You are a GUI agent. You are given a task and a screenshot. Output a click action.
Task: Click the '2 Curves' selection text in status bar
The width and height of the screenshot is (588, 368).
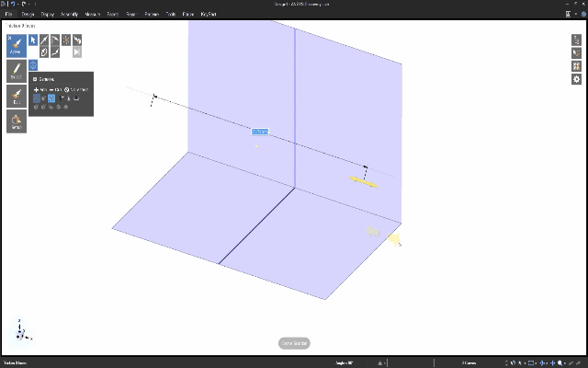(469, 362)
